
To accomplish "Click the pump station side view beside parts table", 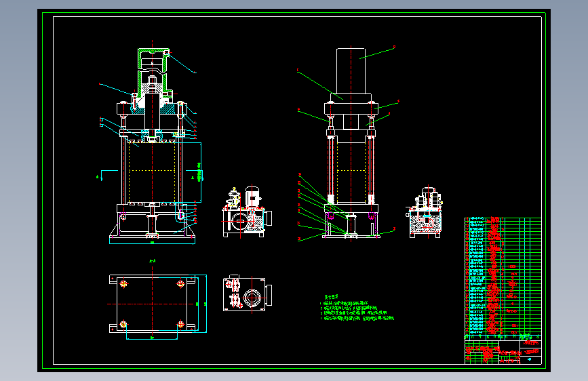I will click(425, 213).
